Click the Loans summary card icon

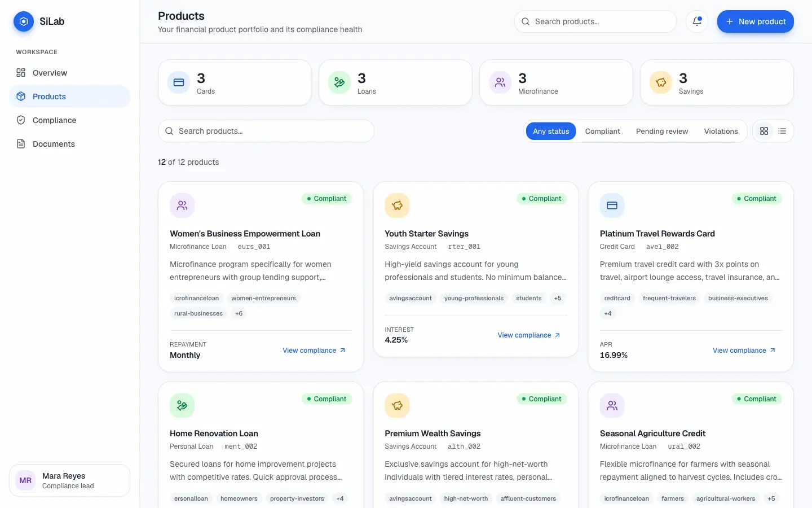click(339, 82)
